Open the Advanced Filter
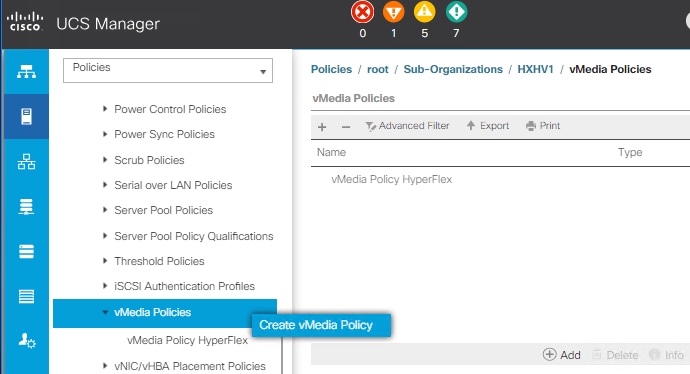 [407, 126]
